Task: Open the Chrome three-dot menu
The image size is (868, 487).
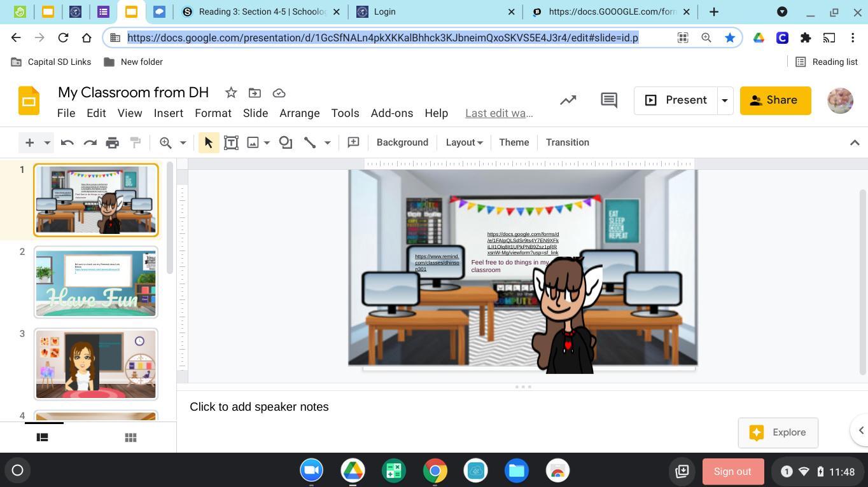Action: (853, 38)
